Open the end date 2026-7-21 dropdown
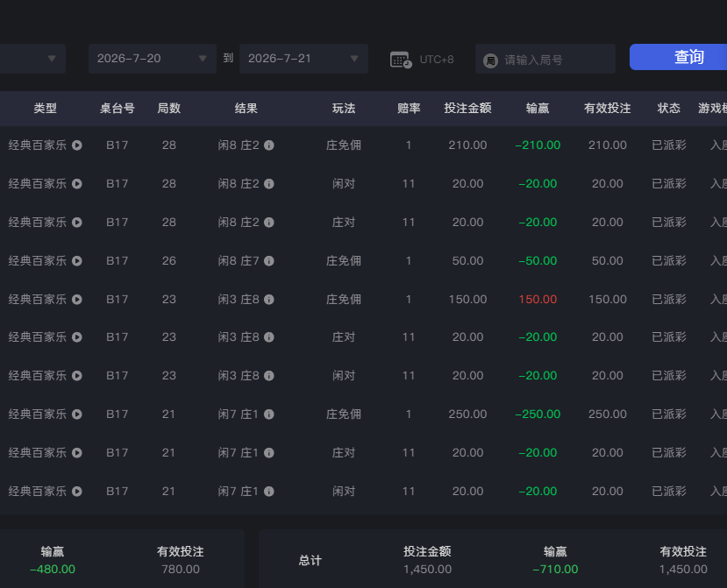The image size is (727, 588). pyautogui.click(x=303, y=59)
